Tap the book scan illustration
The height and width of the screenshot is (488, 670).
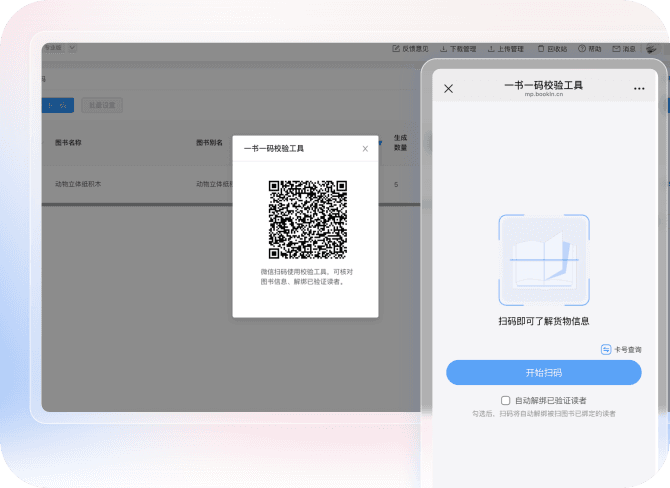tap(544, 260)
